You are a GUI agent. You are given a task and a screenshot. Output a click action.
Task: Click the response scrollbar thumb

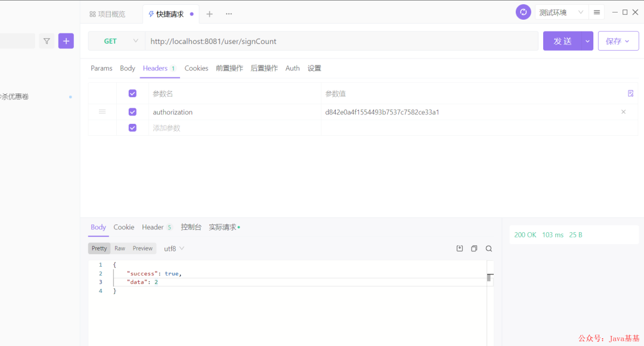pyautogui.click(x=489, y=278)
